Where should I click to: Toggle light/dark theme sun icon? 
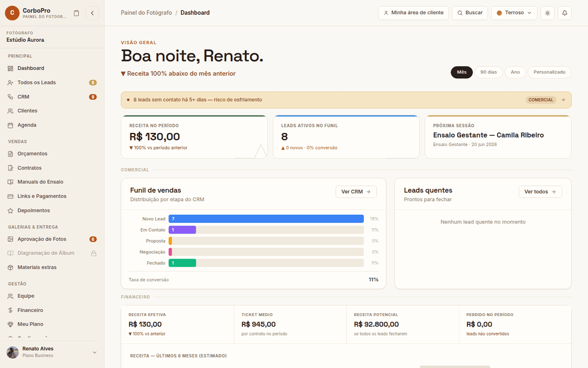tap(548, 13)
